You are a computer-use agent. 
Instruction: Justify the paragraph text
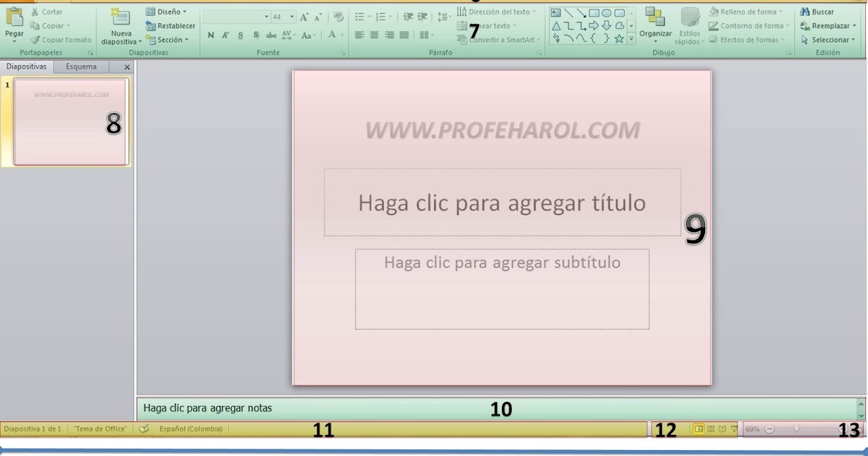click(404, 35)
